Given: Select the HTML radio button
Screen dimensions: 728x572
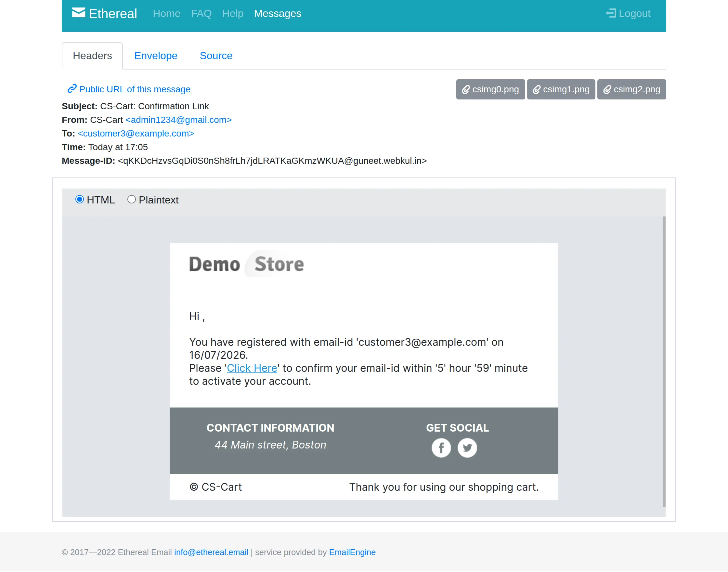Looking at the screenshot, I should coord(79,200).
